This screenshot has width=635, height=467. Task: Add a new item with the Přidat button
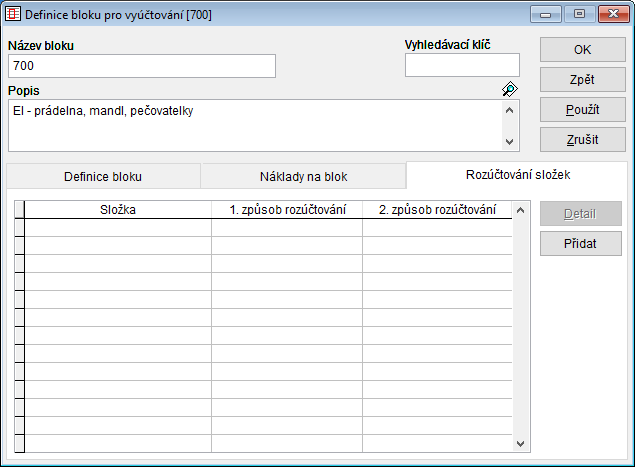[581, 243]
